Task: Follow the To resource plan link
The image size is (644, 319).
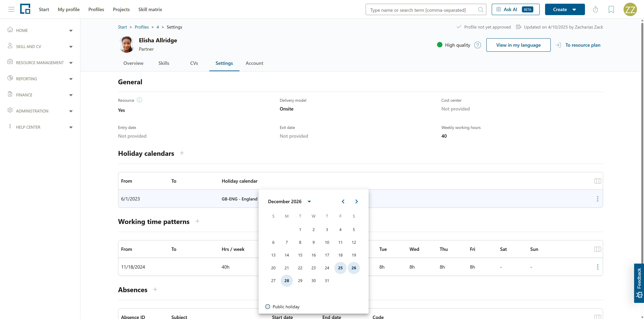Action: click(578, 45)
